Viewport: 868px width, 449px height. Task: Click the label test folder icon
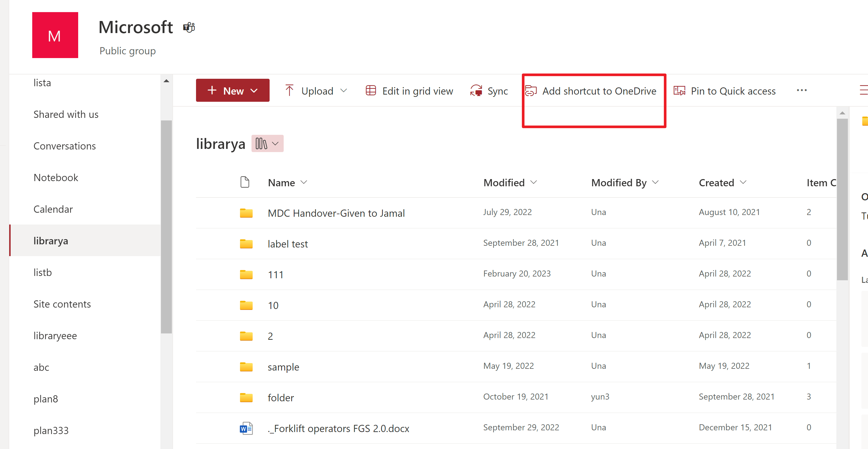[246, 244]
